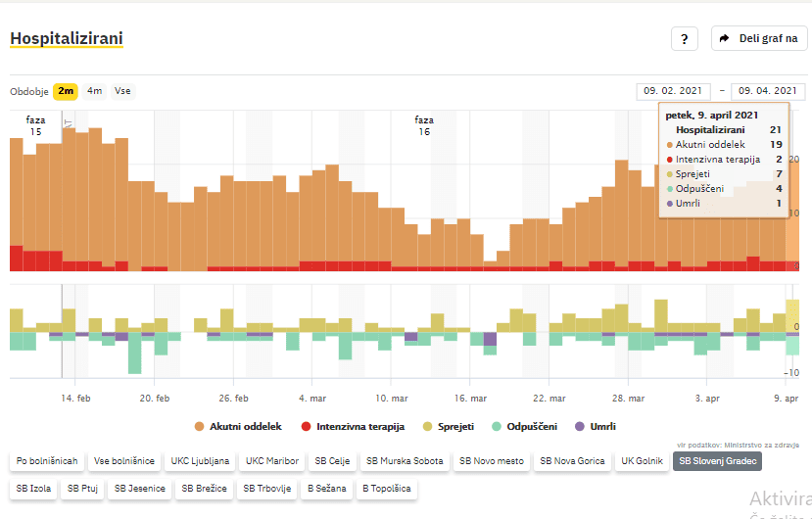Open the end date field 09. 04. 2021
Image resolution: width=812 pixels, height=519 pixels.
[x=769, y=91]
